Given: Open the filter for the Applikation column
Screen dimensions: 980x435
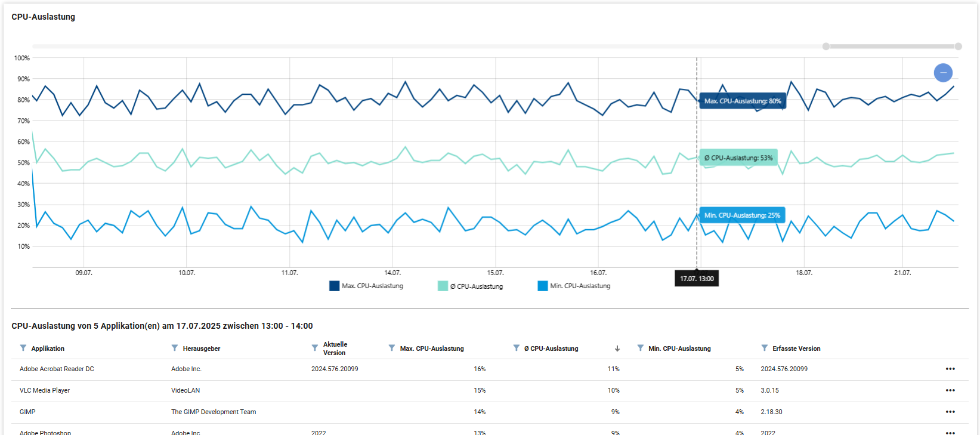Looking at the screenshot, I should [23, 348].
